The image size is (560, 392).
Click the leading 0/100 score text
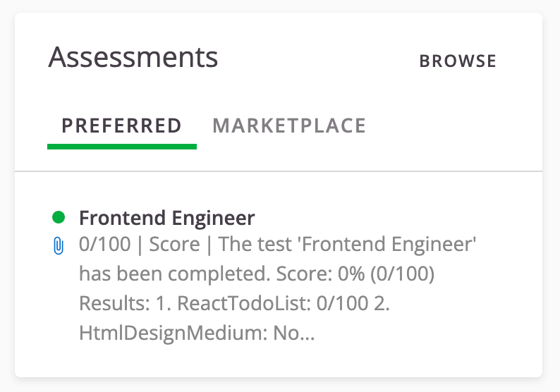point(104,245)
